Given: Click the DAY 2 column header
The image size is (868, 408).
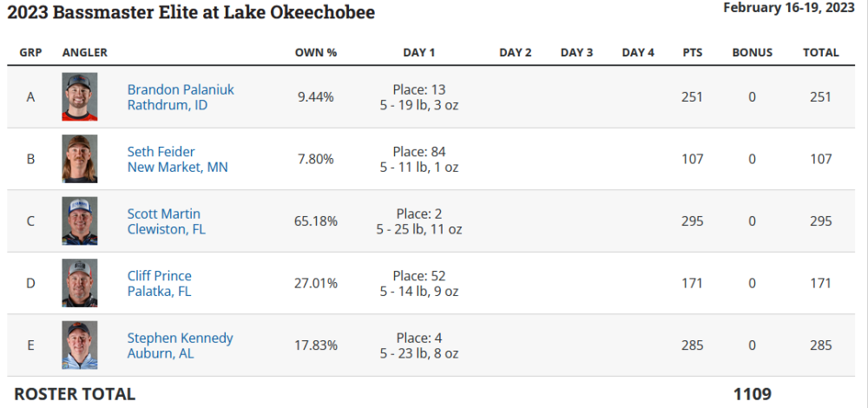Looking at the screenshot, I should [x=516, y=53].
